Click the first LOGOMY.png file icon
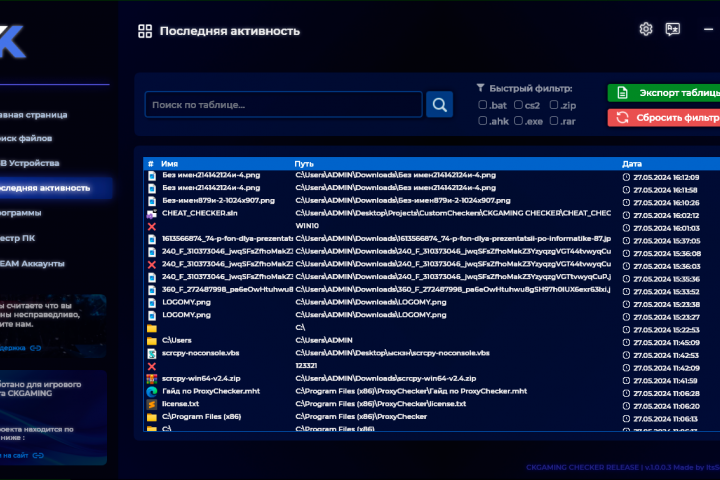 (152, 303)
